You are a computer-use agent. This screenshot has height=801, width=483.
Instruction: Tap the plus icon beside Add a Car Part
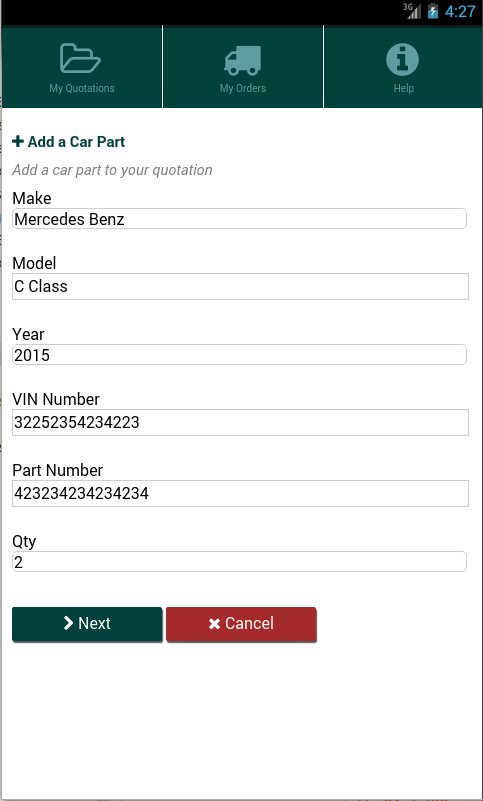18,142
